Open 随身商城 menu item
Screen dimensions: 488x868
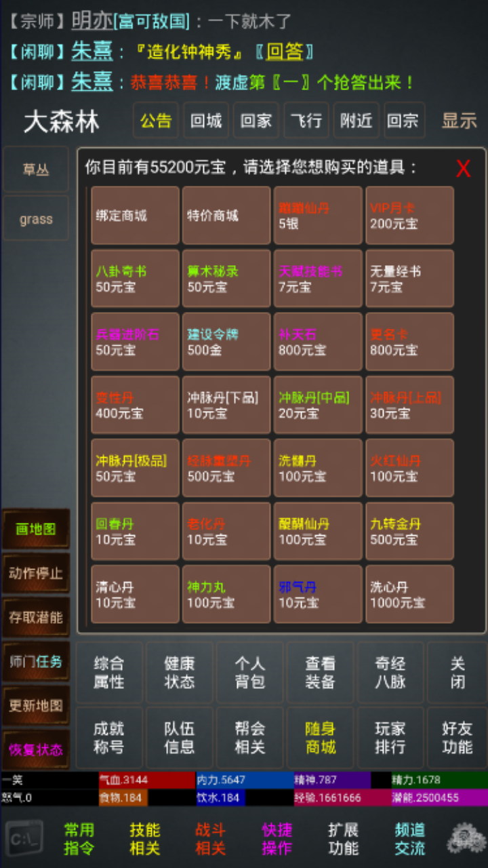click(x=320, y=738)
